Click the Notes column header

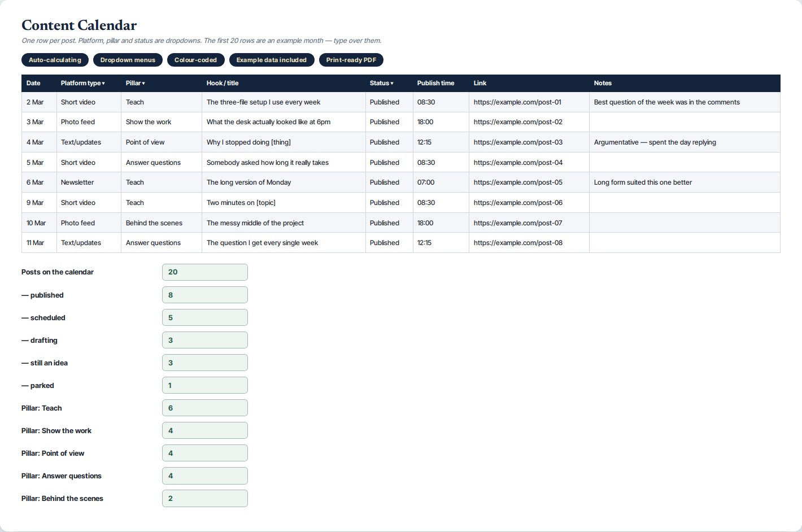coord(685,83)
